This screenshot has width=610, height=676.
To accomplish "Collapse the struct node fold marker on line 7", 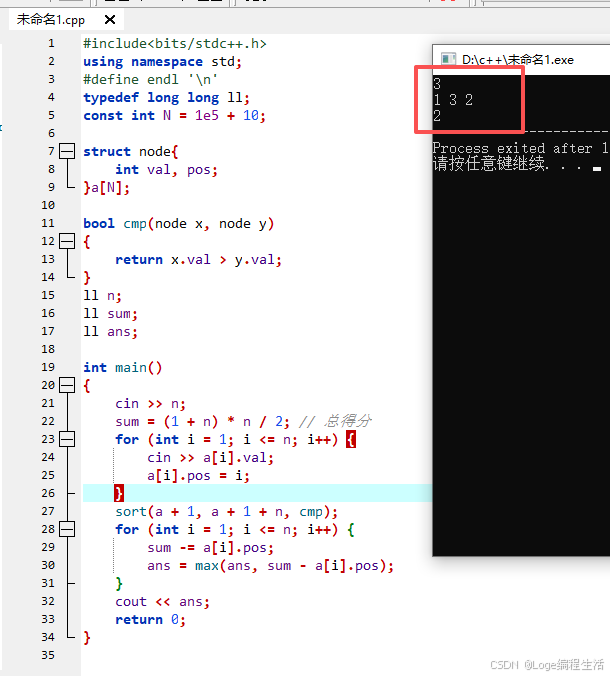I will pyautogui.click(x=67, y=151).
